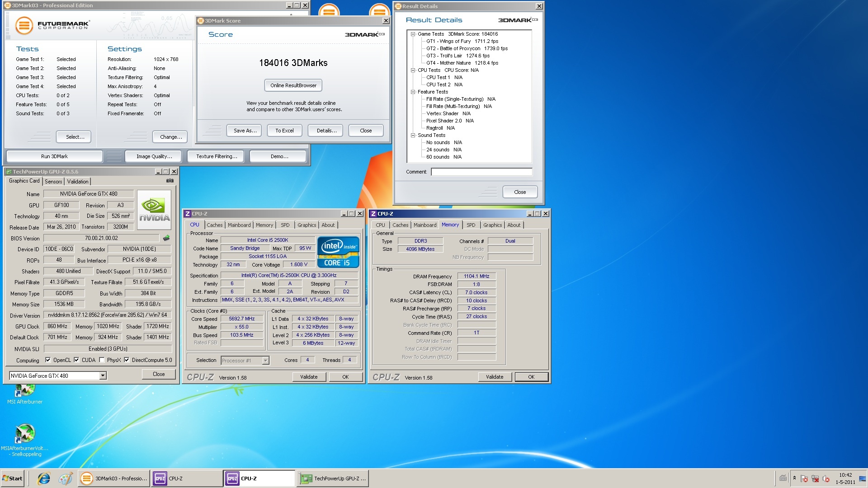The width and height of the screenshot is (868, 488).
Task: Open Internet Explorer from taskbar
Action: (x=44, y=479)
